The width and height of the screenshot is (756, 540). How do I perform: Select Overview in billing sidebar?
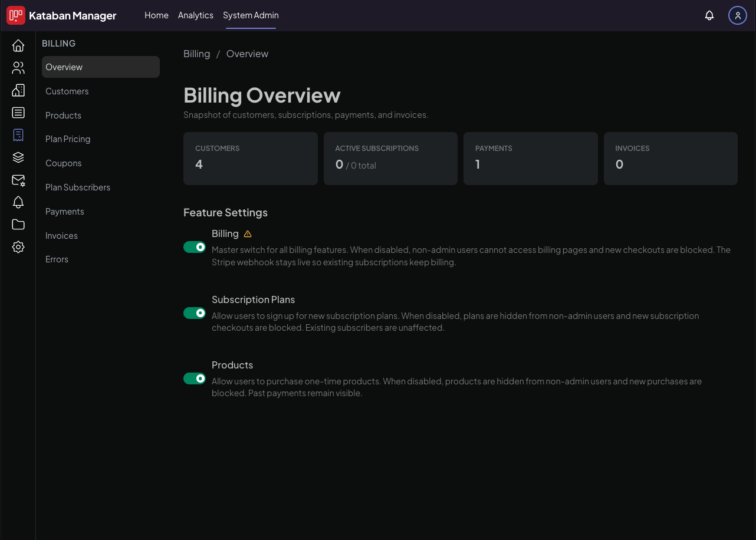pos(101,67)
